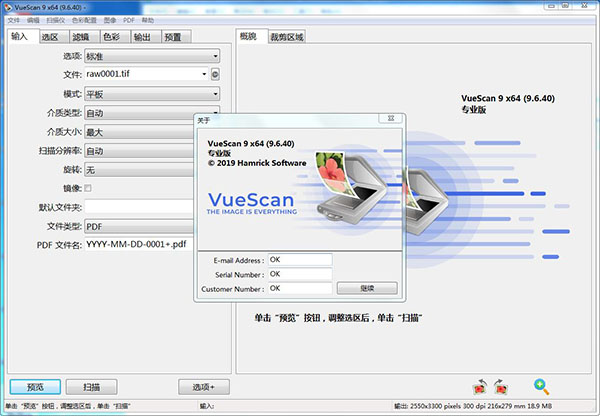Click the 预览 preview button

[35, 386]
